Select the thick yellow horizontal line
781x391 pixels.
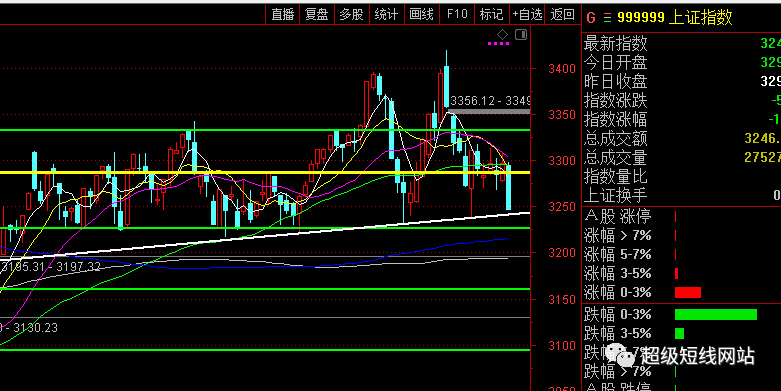[265, 172]
